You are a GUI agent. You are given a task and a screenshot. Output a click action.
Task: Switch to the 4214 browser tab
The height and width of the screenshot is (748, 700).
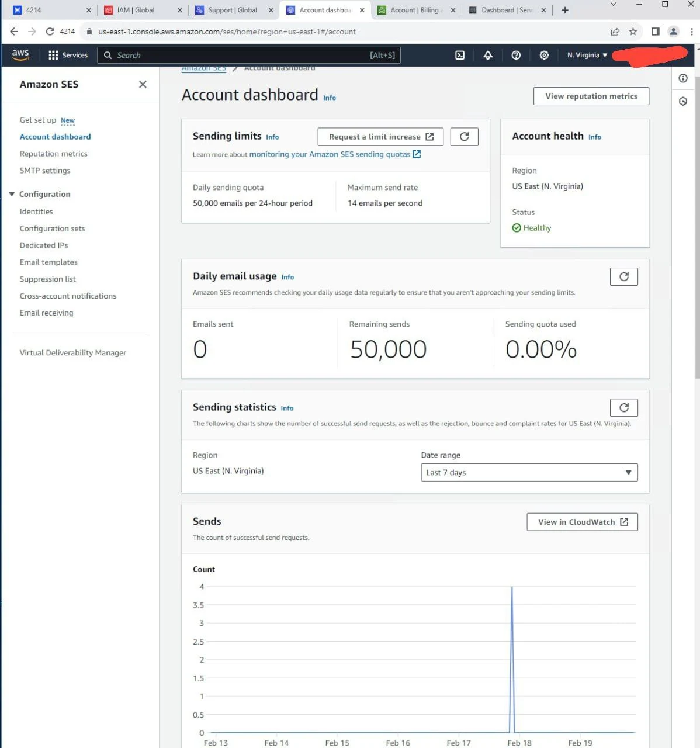49,10
